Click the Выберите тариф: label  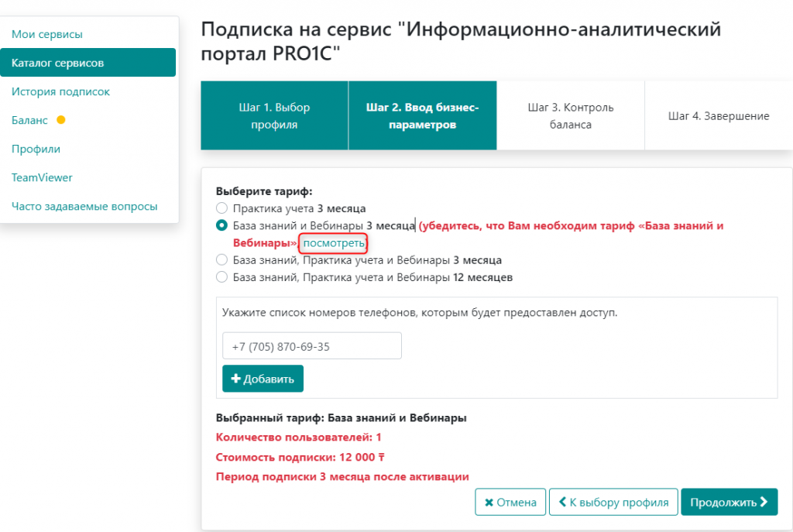tap(264, 191)
